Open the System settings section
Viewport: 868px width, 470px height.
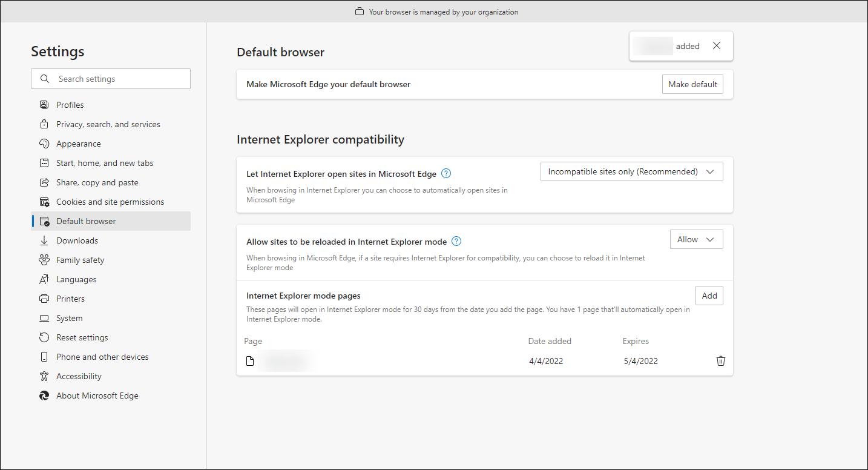coord(69,317)
